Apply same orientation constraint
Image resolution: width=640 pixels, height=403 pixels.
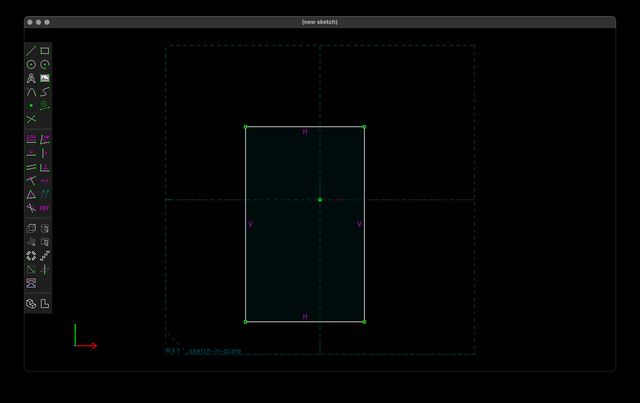[45, 194]
